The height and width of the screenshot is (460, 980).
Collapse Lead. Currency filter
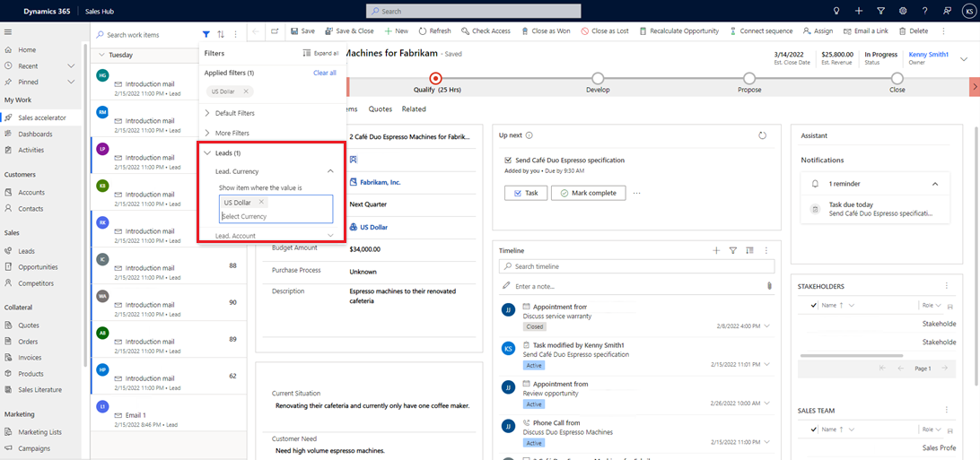pyautogui.click(x=330, y=171)
